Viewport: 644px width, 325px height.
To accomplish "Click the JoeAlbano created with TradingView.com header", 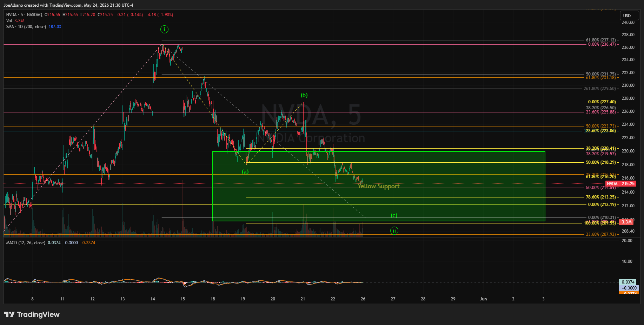I will click(x=68, y=5).
